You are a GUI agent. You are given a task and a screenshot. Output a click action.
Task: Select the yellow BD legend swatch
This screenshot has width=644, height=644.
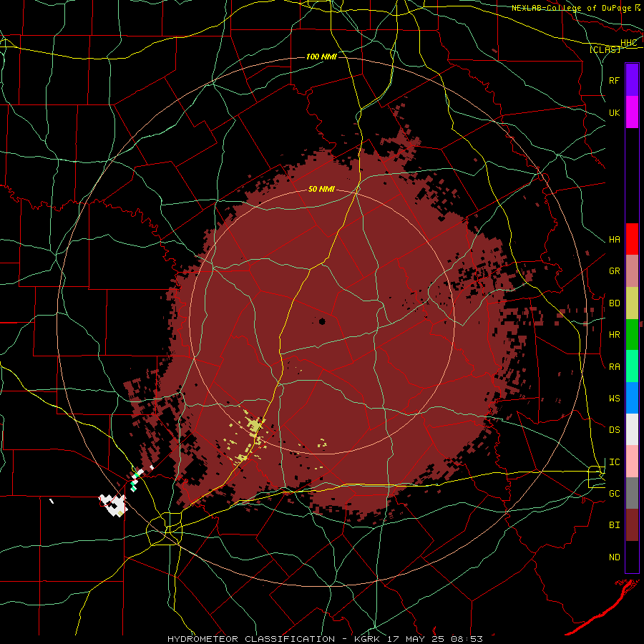(x=632, y=303)
